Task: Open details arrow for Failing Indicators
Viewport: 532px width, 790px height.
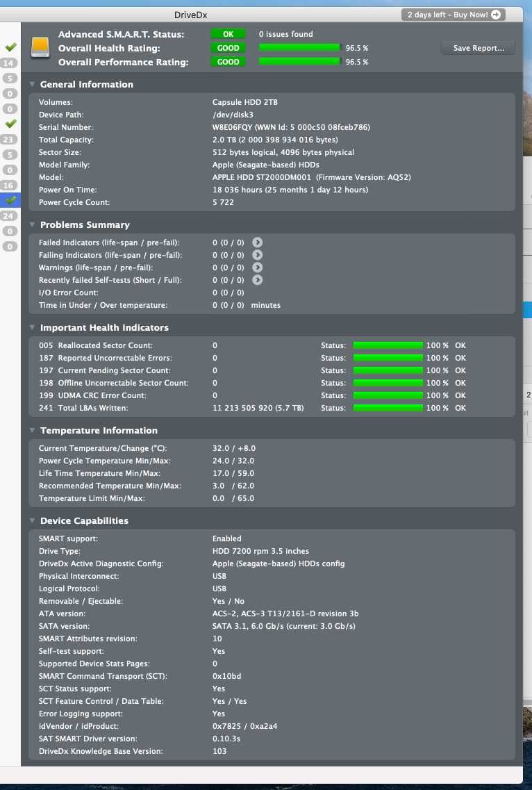Action: point(258,255)
